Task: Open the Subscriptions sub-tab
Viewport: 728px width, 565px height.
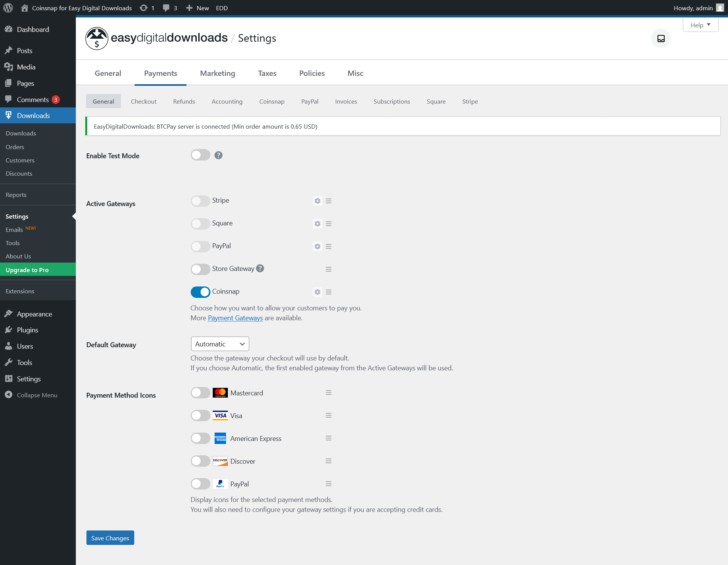Action: (392, 101)
